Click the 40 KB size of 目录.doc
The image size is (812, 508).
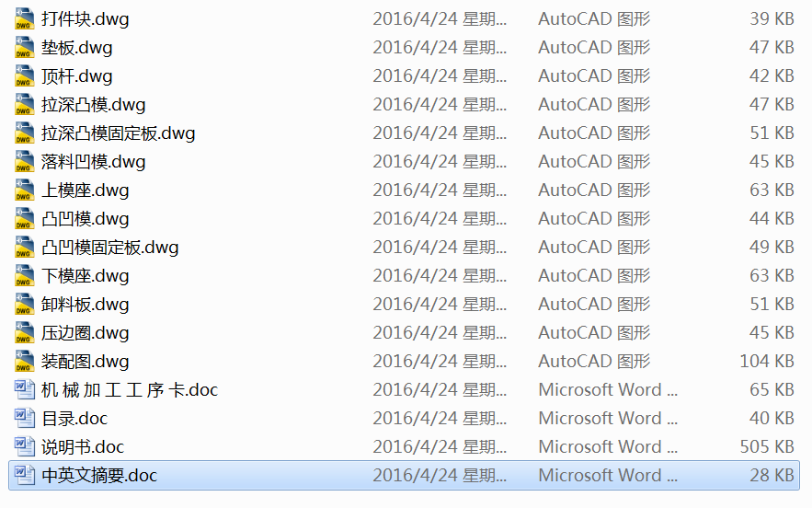click(772, 418)
